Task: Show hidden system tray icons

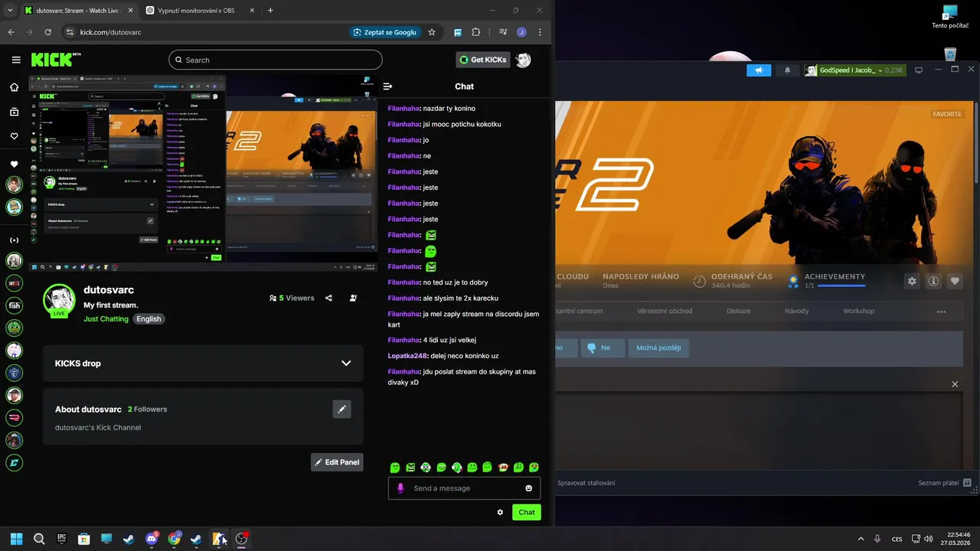Action: tap(861, 539)
